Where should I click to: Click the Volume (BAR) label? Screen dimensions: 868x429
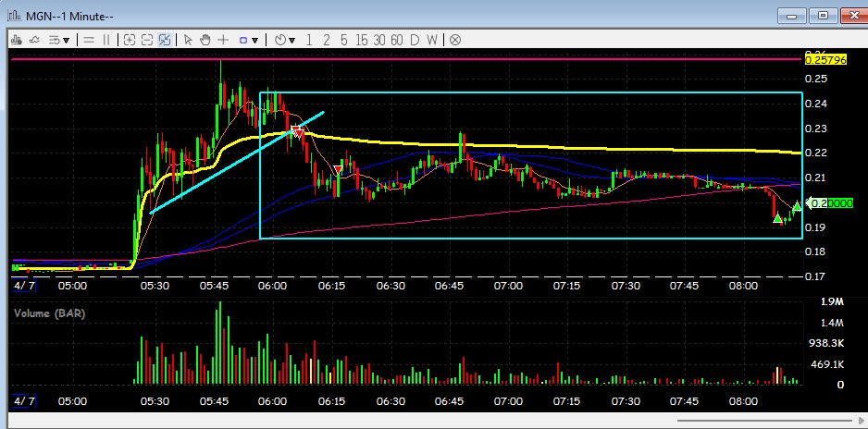[49, 313]
